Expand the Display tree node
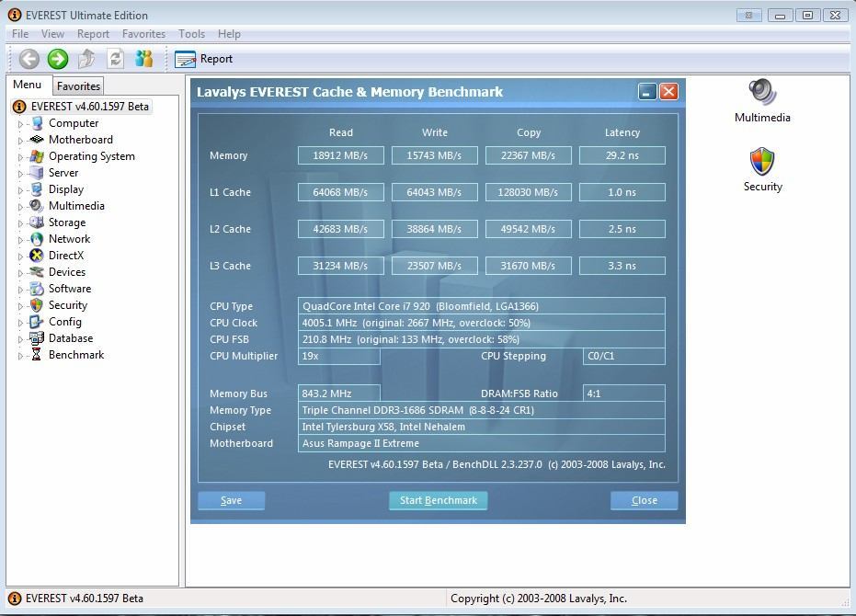The width and height of the screenshot is (856, 616). coord(20,190)
